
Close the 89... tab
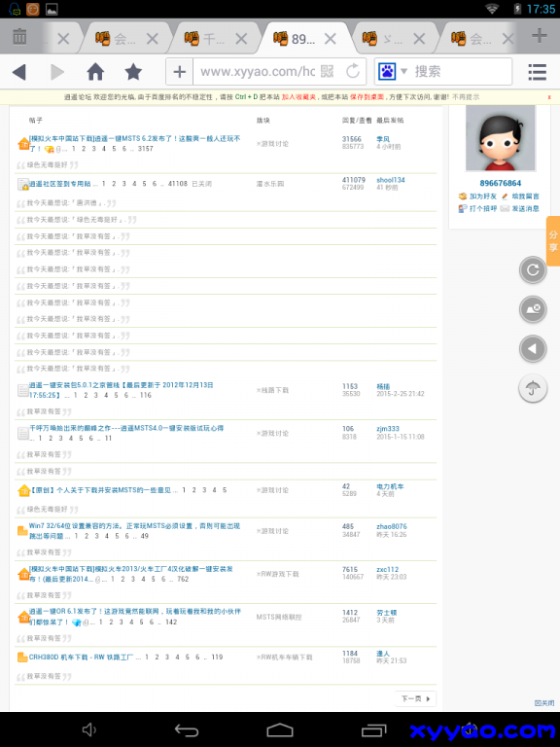[x=330, y=39]
